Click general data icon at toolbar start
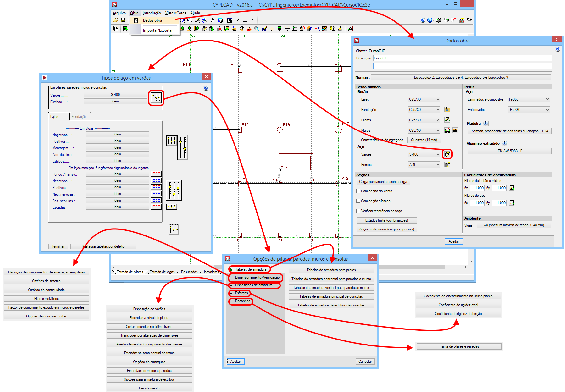Screen dimensions: 565x392 [x=115, y=29]
